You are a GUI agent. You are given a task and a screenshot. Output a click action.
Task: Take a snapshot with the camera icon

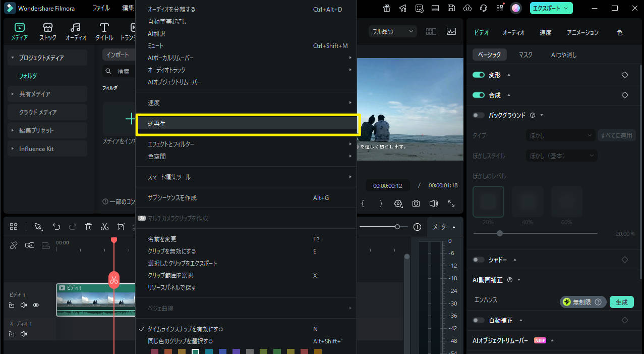(416, 203)
